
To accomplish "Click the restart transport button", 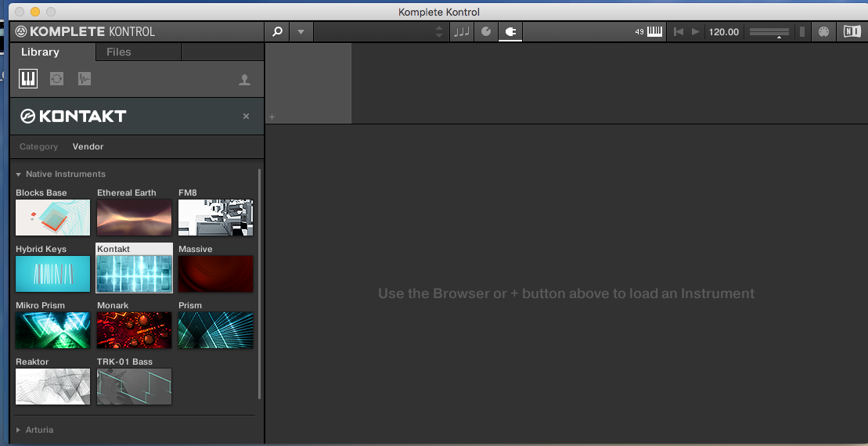I will 678,31.
